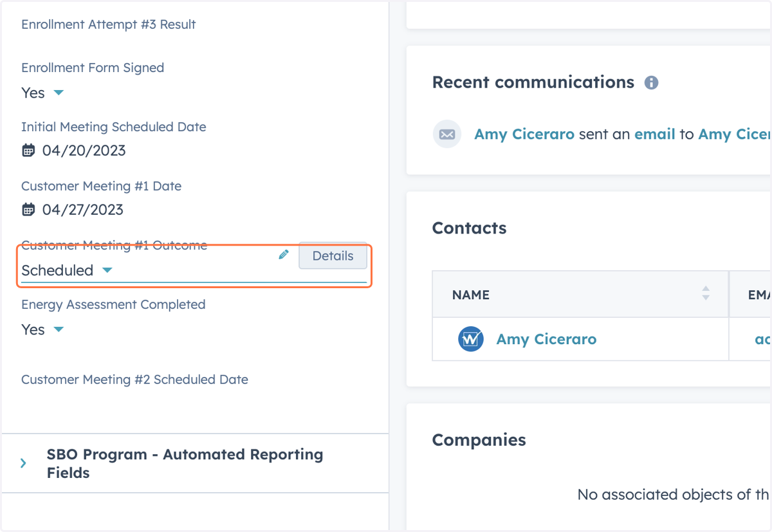Click the Contacts section heading
772x532 pixels.
(x=469, y=228)
